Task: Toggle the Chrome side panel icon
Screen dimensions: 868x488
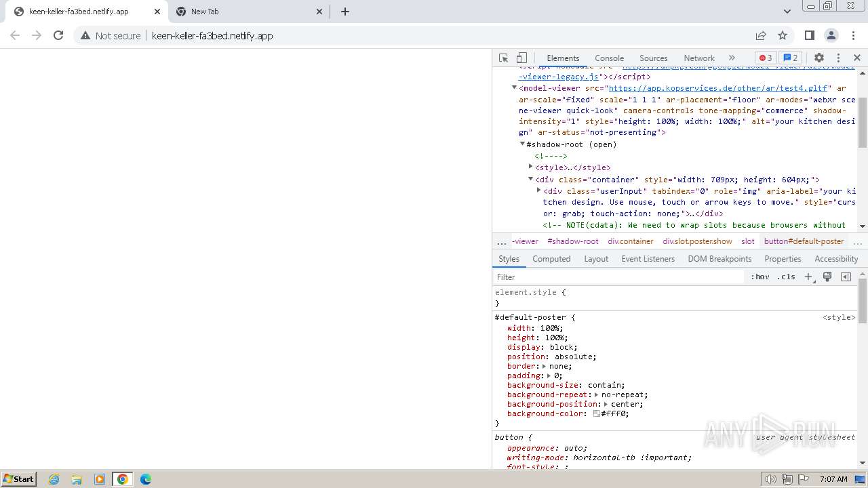Action: pyautogui.click(x=810, y=35)
